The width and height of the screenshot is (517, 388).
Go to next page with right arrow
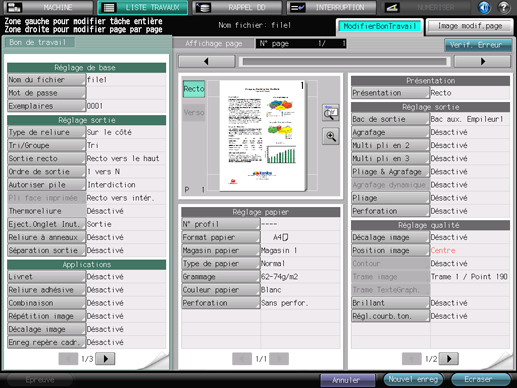(x=482, y=61)
